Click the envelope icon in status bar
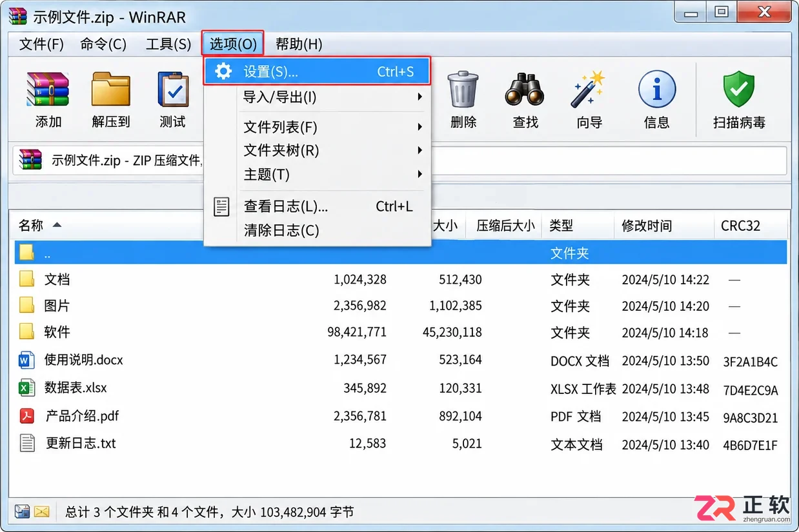This screenshot has width=799, height=532. coord(42,511)
